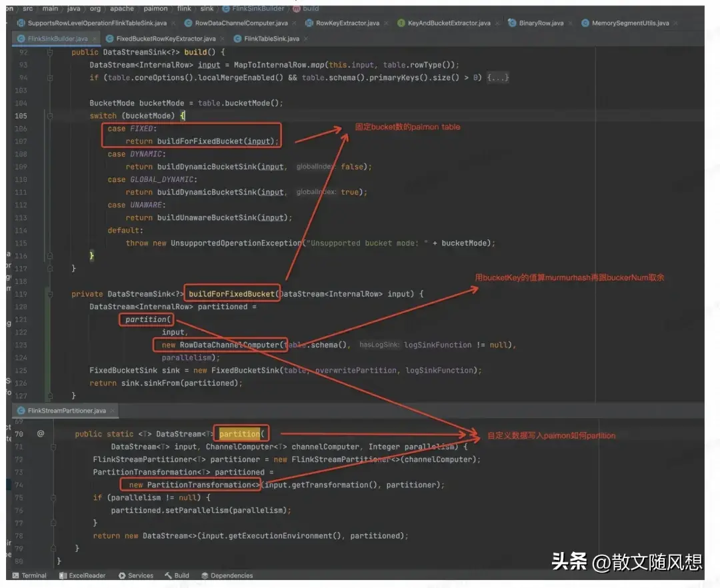This screenshot has width=720, height=588.
Task: Close the RowKeyExtractor.java tab
Action: point(386,23)
